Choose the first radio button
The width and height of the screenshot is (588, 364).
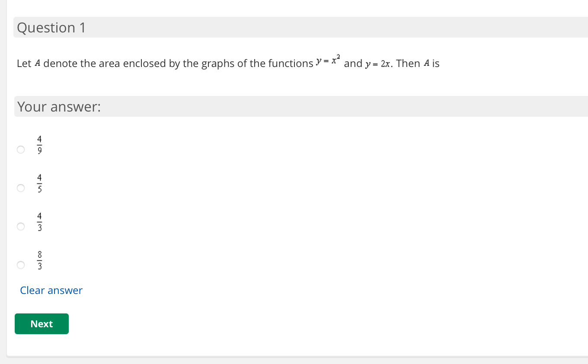click(x=20, y=149)
